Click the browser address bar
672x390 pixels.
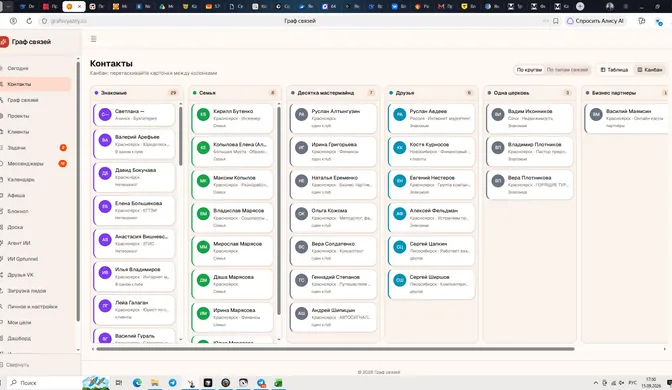pos(300,21)
